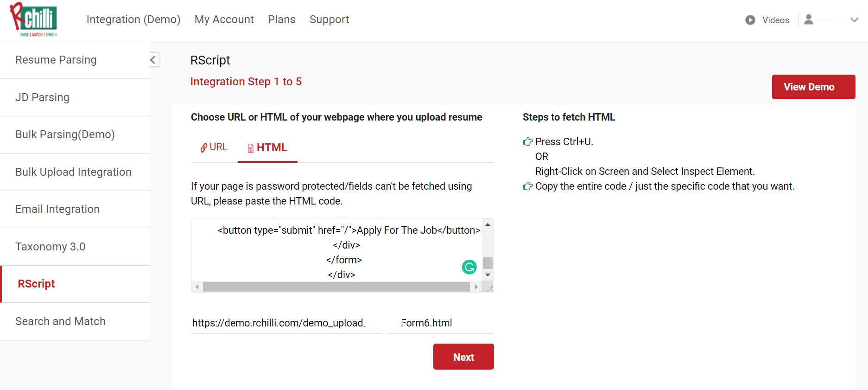868x390 pixels.
Task: Open Plans menu item
Action: (x=282, y=19)
